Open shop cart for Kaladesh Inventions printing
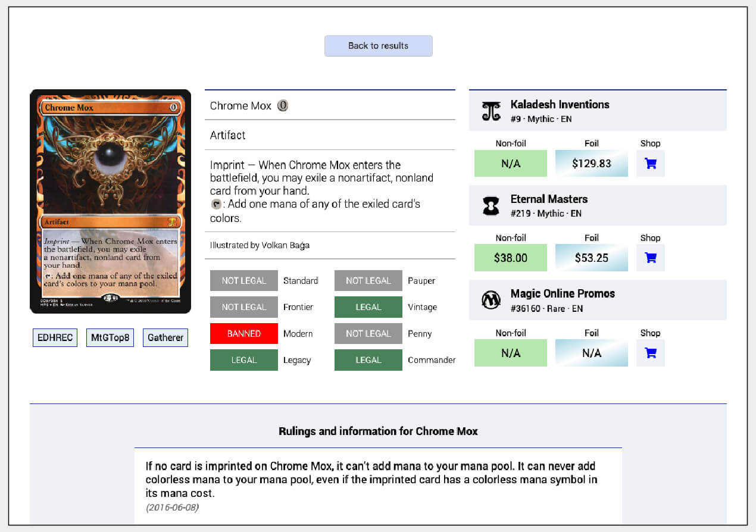 point(650,163)
